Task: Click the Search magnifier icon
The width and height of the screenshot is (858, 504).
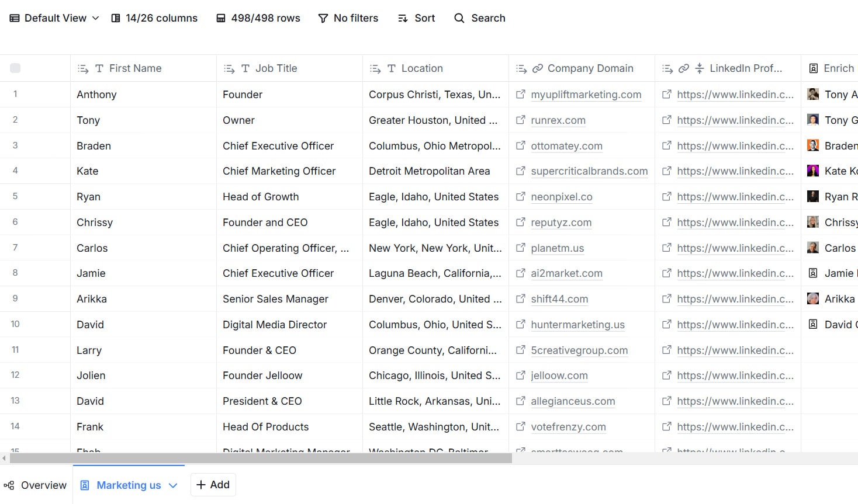Action: point(459,18)
